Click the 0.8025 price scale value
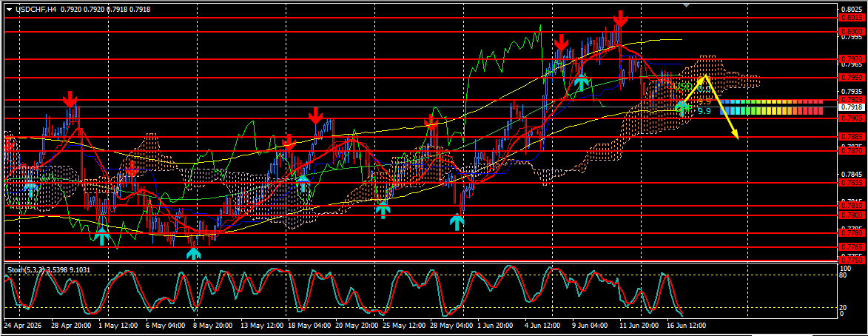Viewport: 868px width, 336px height. (x=852, y=10)
